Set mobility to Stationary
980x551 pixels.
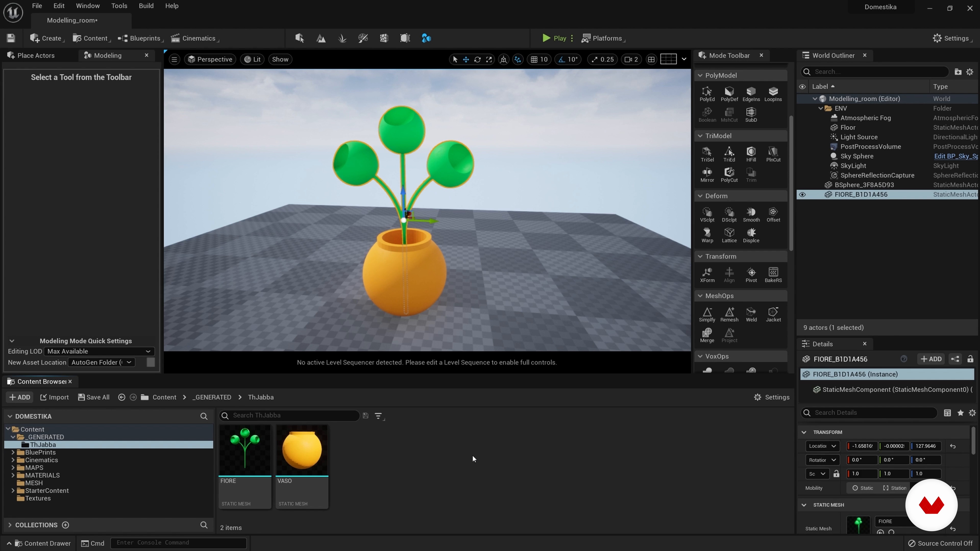pyautogui.click(x=895, y=488)
